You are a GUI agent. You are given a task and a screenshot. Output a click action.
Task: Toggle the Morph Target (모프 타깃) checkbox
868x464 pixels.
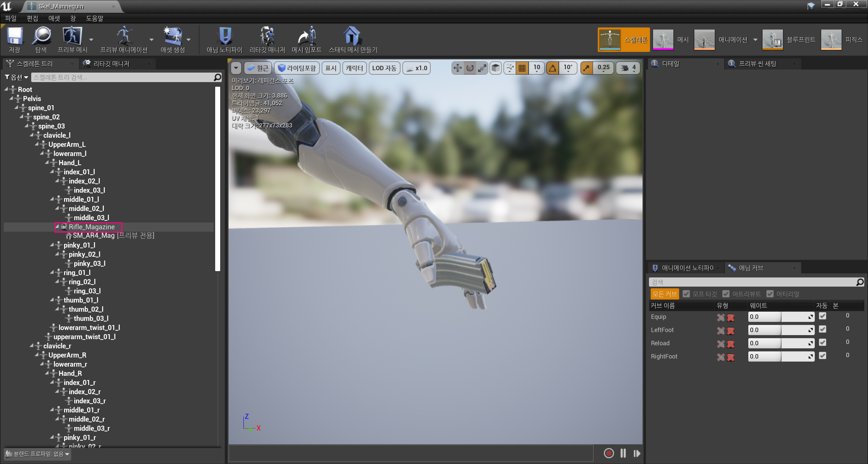(687, 294)
